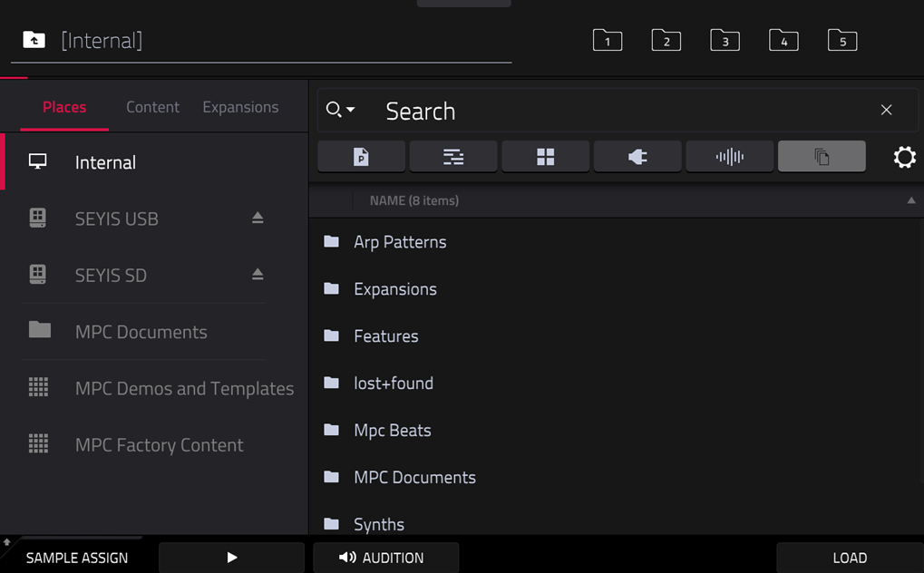Open folder shortcut 5
This screenshot has height=573, width=924.
point(842,40)
